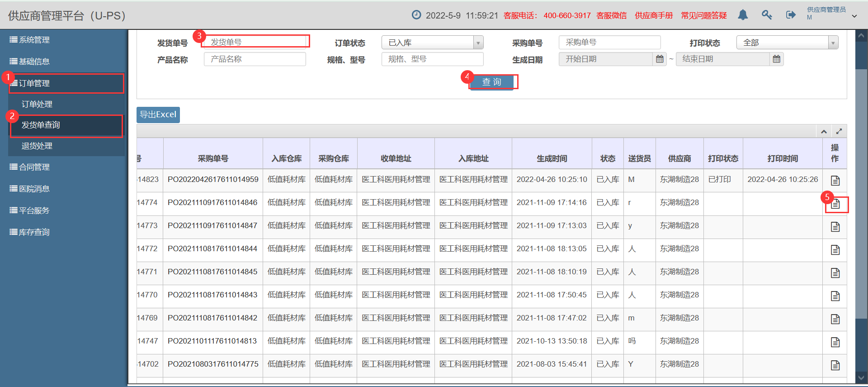Open 供应商手册 link
This screenshot has height=387, width=868.
pos(654,15)
